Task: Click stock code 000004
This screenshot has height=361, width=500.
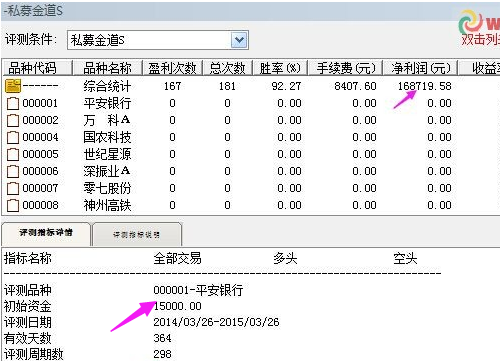Action: [40, 137]
